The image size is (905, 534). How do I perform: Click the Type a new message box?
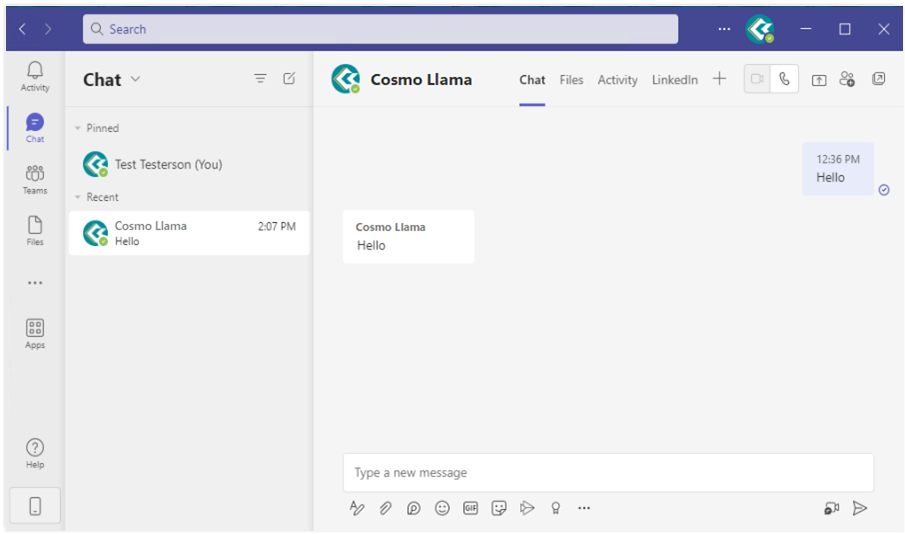608,473
